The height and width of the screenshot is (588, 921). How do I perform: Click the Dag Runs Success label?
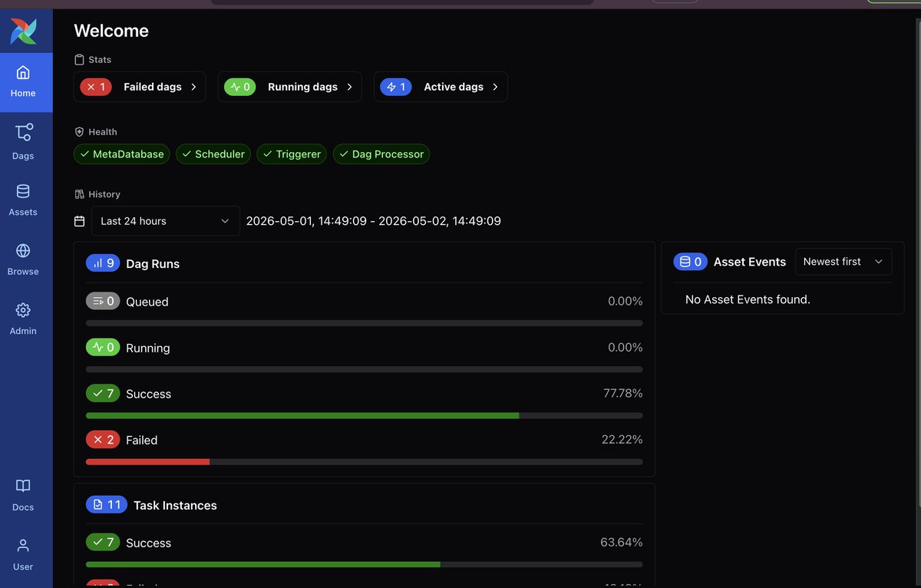149,394
